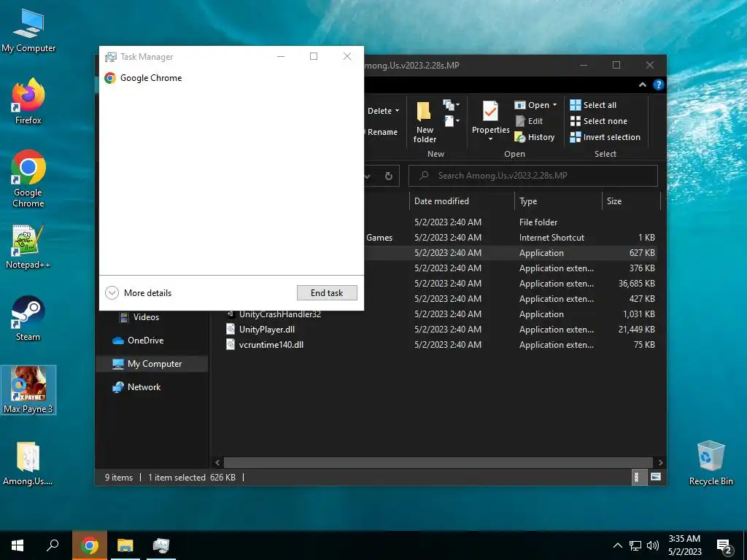Click Select none in ribbon
The width and height of the screenshot is (747, 560).
[x=599, y=121]
